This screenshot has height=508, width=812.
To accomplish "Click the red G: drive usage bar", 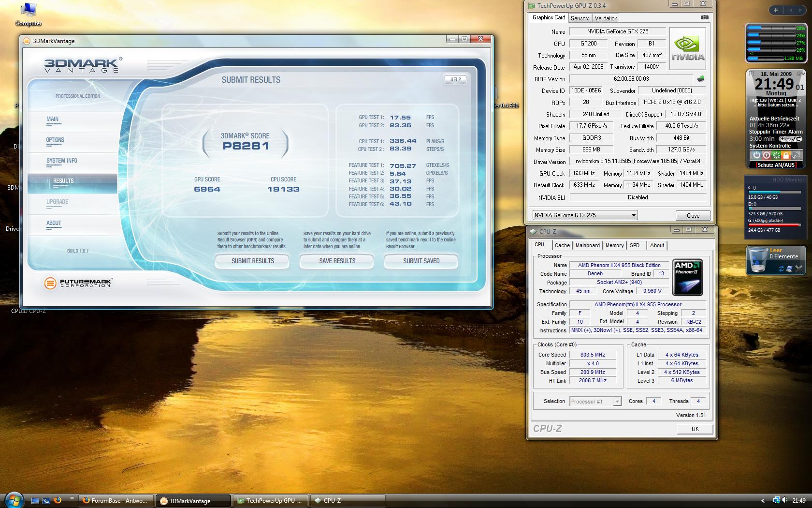I will [x=774, y=225].
